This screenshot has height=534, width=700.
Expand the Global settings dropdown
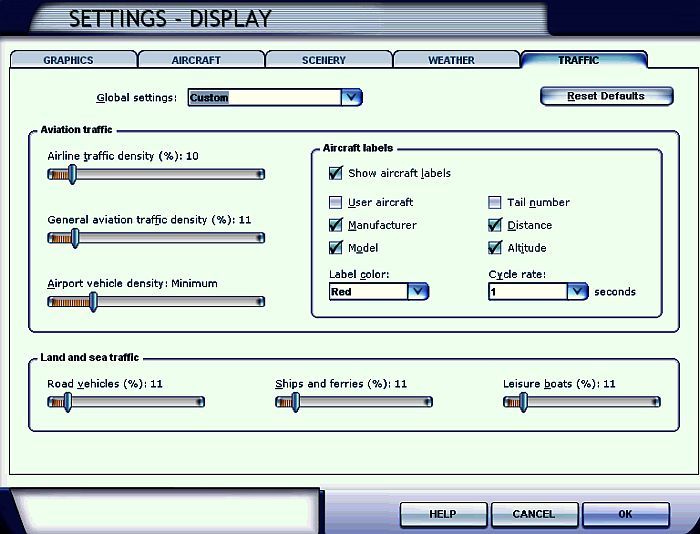coord(350,98)
